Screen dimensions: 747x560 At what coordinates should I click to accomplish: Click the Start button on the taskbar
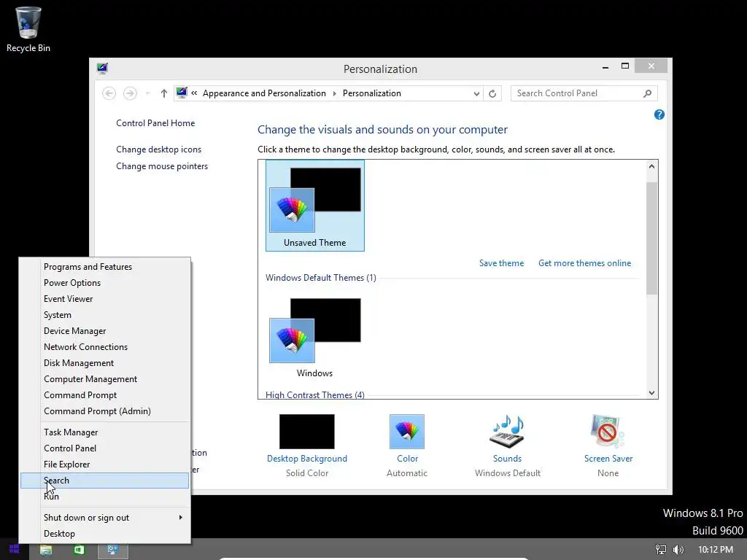(x=15, y=550)
